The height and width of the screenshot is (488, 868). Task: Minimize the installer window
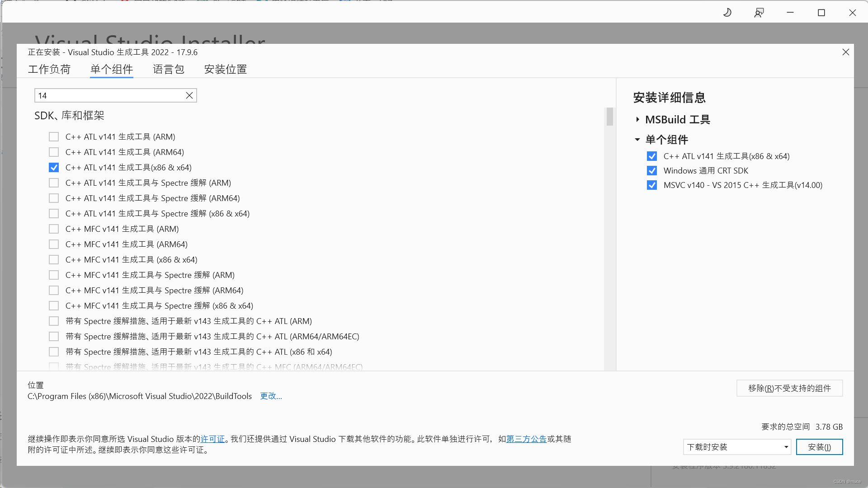point(790,13)
